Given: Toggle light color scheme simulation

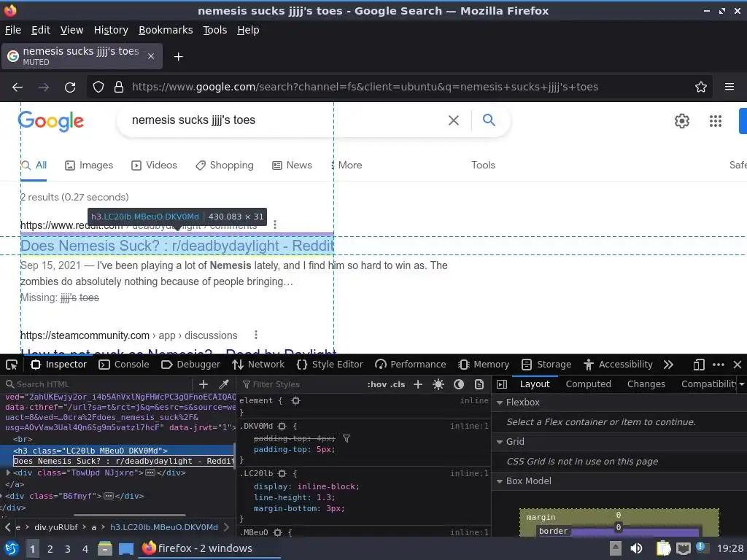Looking at the screenshot, I should (x=438, y=384).
